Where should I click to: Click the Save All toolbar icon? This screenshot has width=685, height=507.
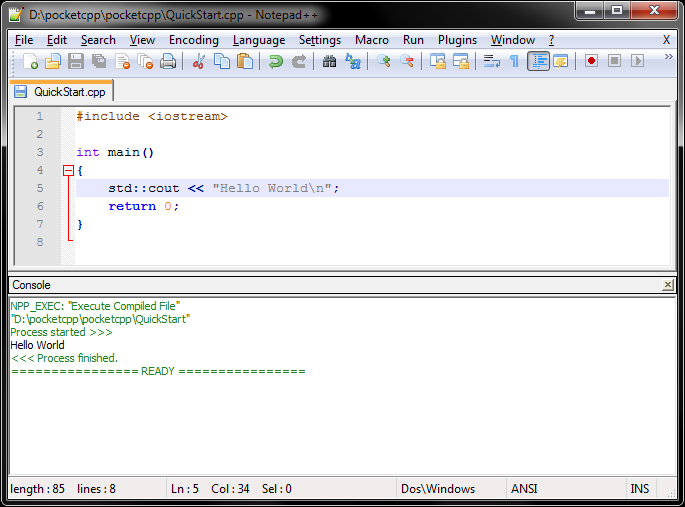pos(99,61)
